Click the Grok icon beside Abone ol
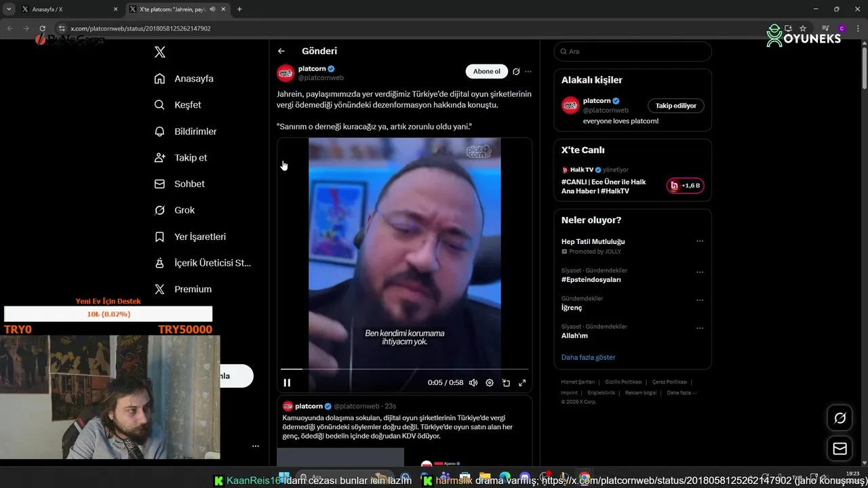The width and height of the screenshot is (868, 488). coord(516,71)
